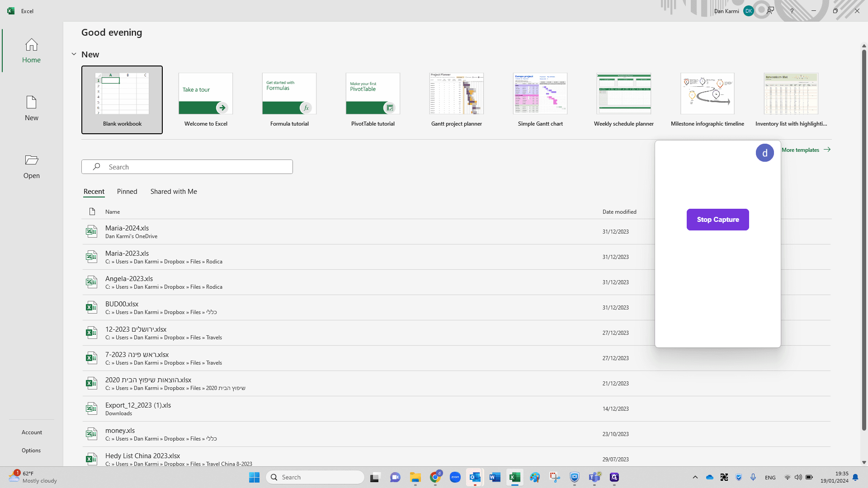Screen dimensions: 868x488
Task: Click the file icon next to Maria-2024.xls
Action: tap(92, 232)
